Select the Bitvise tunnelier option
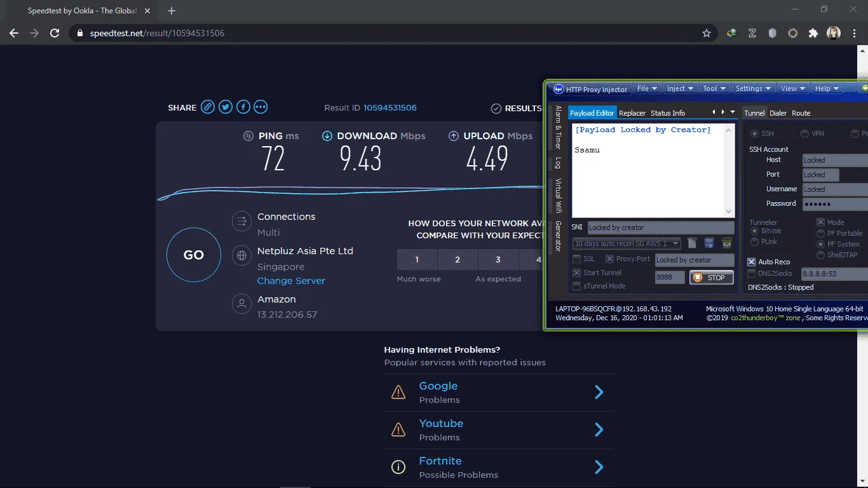 coord(755,231)
